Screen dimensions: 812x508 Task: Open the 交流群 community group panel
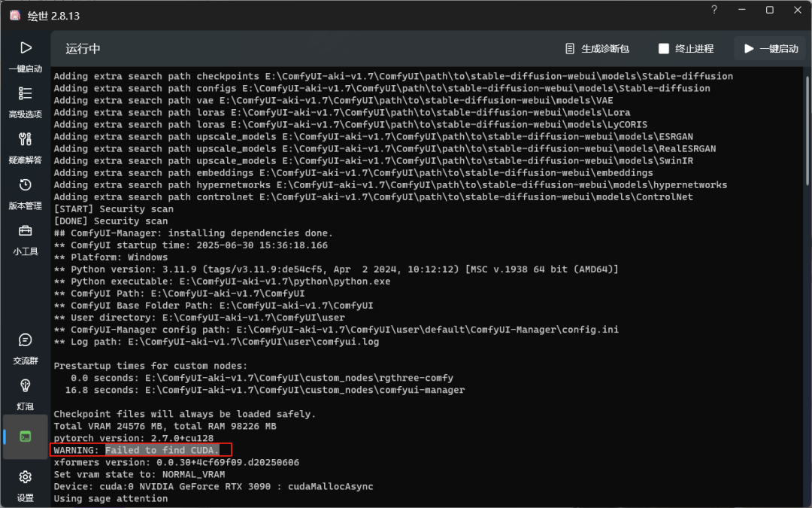tap(25, 348)
